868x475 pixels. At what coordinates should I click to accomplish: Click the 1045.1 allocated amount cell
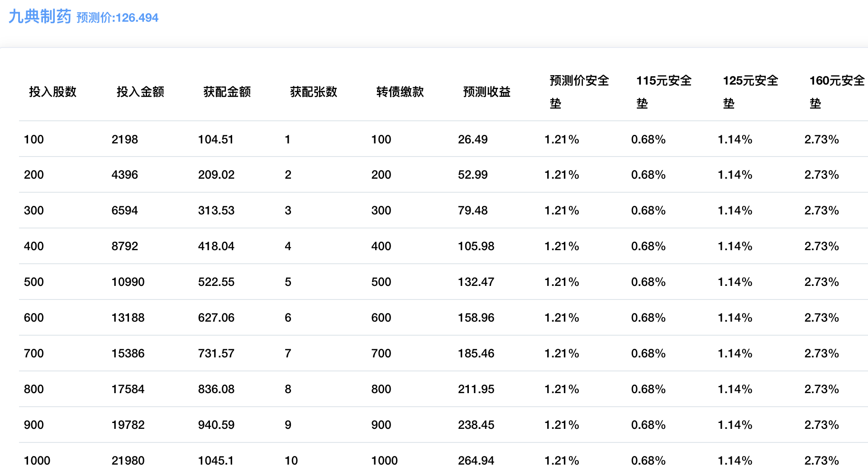pos(215,461)
